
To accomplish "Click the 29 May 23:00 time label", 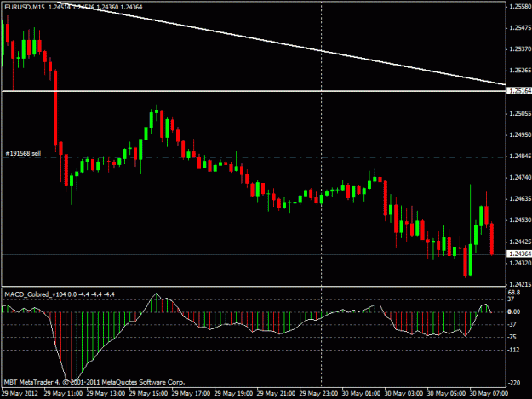I will [x=318, y=394].
